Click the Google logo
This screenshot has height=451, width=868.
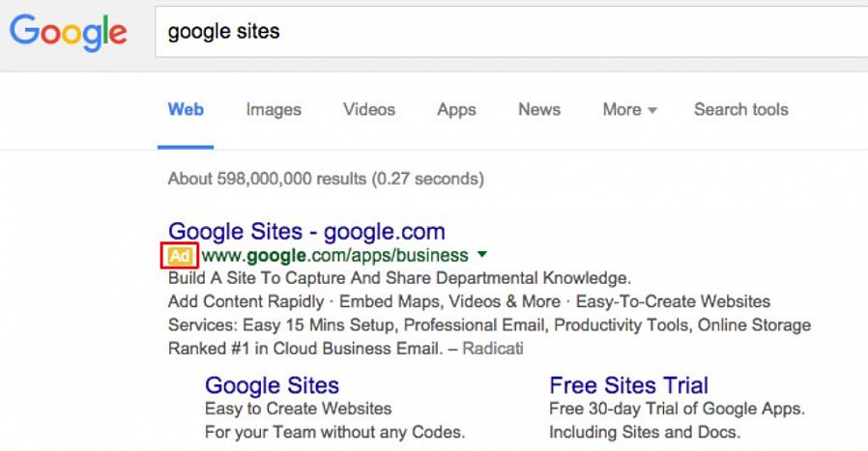click(68, 34)
